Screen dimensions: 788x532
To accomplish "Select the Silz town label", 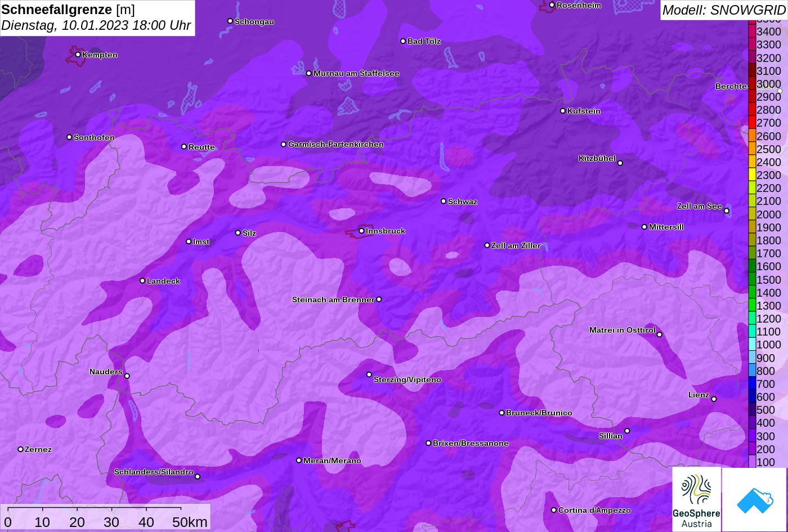I will (x=249, y=233).
